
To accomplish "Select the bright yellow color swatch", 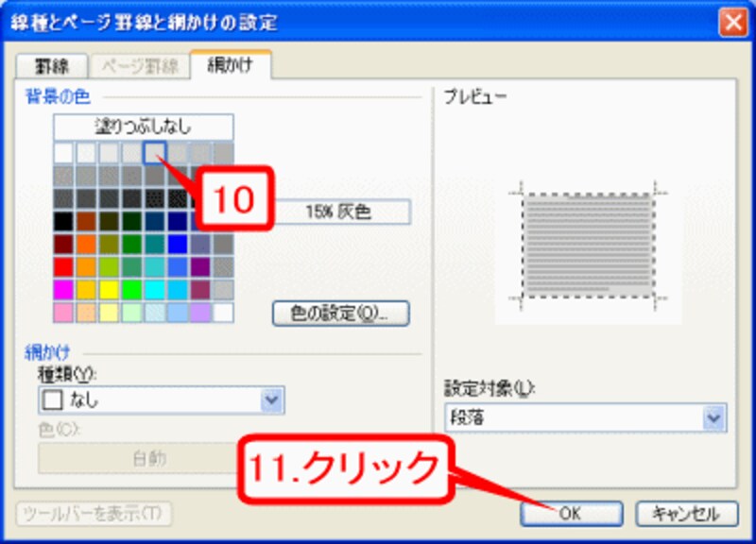I will pos(109,290).
